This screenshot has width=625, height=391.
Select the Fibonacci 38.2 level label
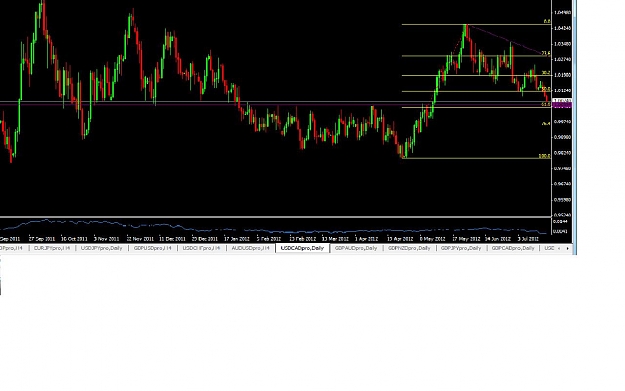[x=546, y=73]
